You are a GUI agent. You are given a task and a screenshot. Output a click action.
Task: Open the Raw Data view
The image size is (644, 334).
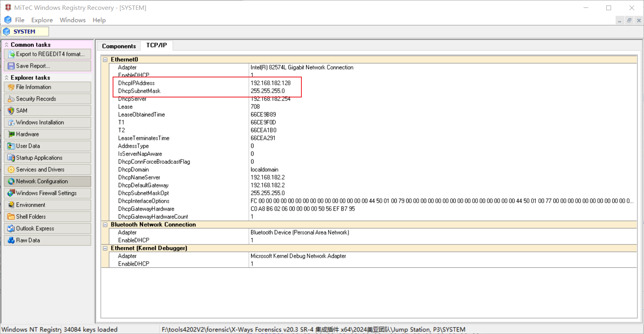[x=47, y=240]
